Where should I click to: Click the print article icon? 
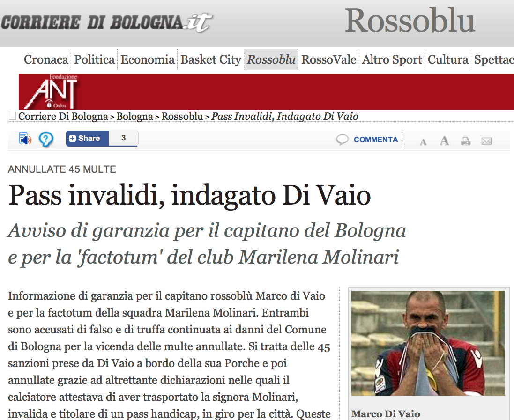click(x=465, y=141)
